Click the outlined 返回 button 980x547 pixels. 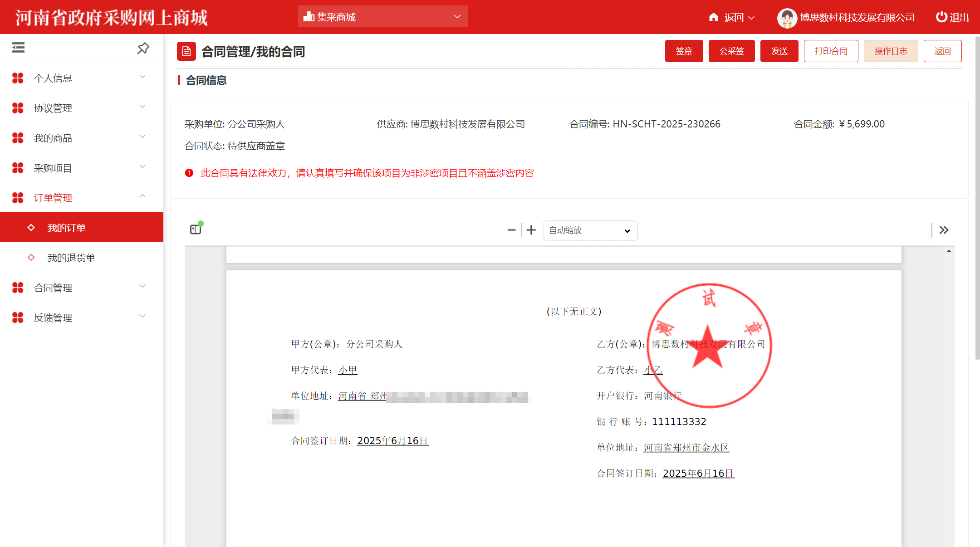(x=943, y=51)
